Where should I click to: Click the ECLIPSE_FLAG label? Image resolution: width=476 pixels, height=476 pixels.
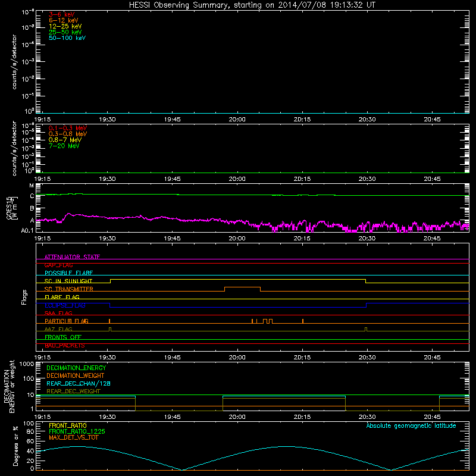click(x=65, y=305)
